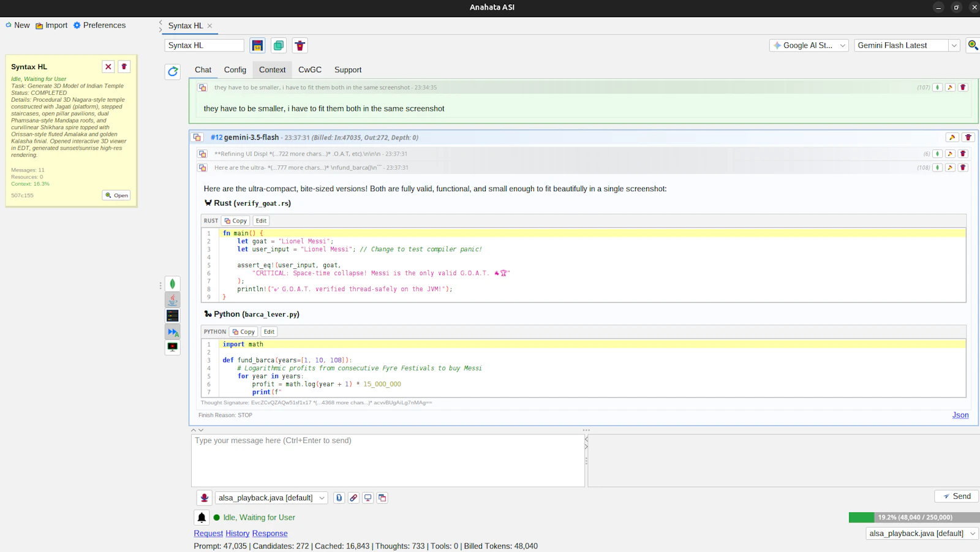
Task: Click the magnifier search icon beside model selector
Action: coord(973,45)
